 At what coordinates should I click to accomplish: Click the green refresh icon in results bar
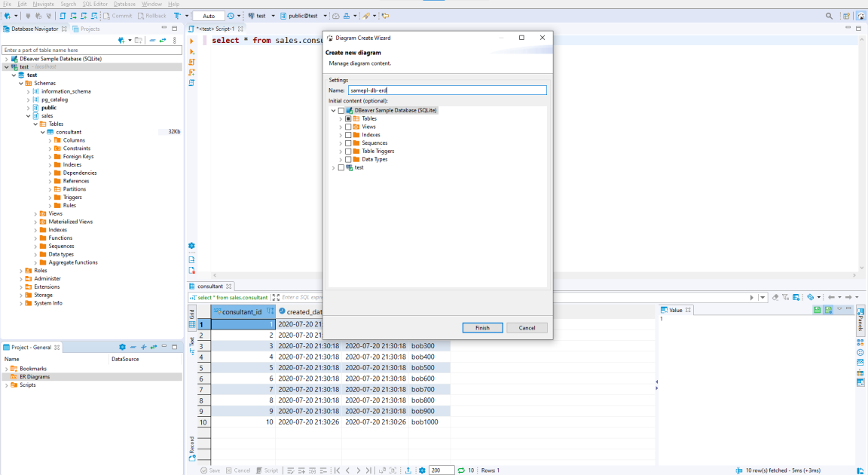460,470
